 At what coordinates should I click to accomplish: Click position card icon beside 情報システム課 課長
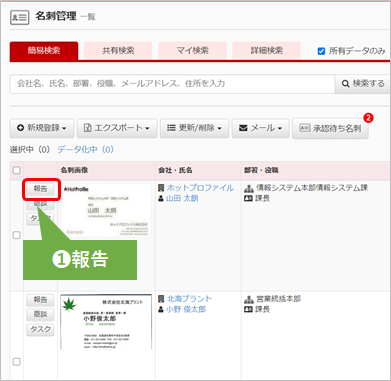point(249,199)
